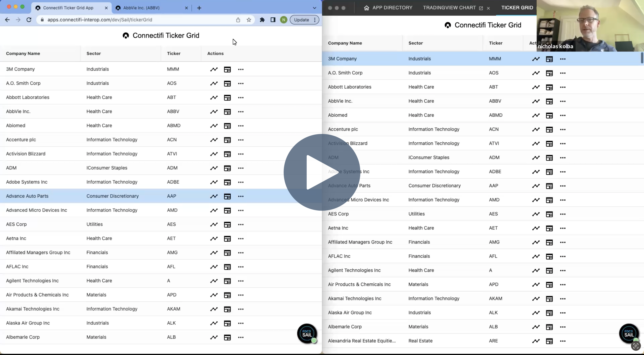Open more actions for Accenture plc in browser grid
Image resolution: width=644 pixels, height=355 pixels.
(241, 140)
